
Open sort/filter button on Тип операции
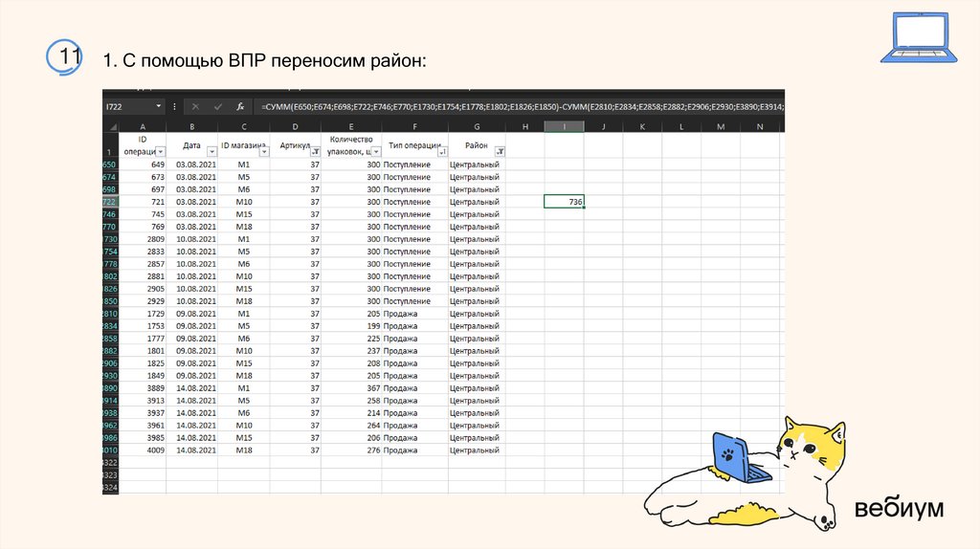point(442,152)
